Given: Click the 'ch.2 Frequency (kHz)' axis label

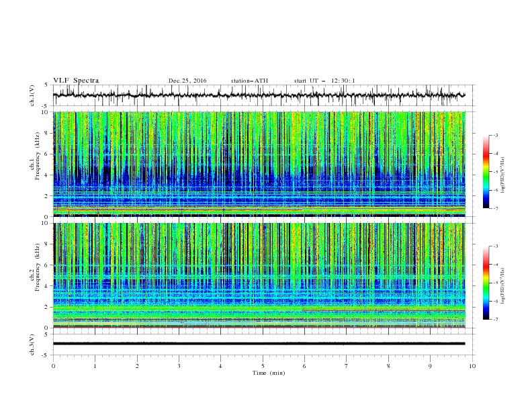Looking at the screenshot, I should (34, 267).
